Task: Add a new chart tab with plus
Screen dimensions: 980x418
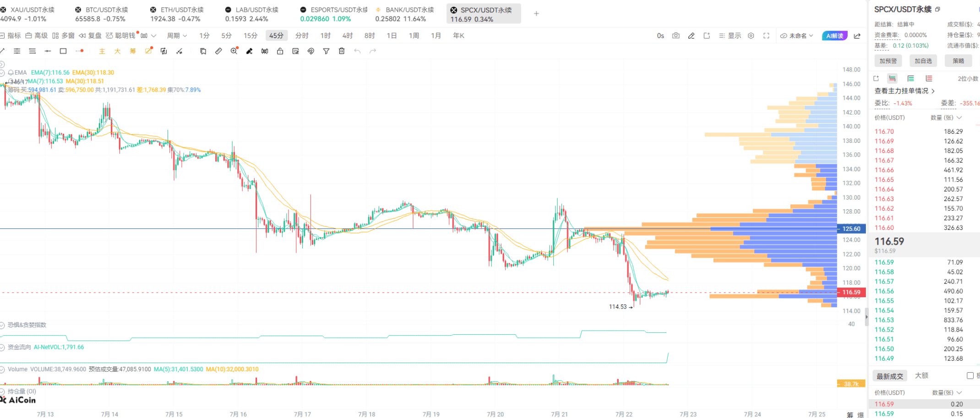Action: (x=536, y=14)
